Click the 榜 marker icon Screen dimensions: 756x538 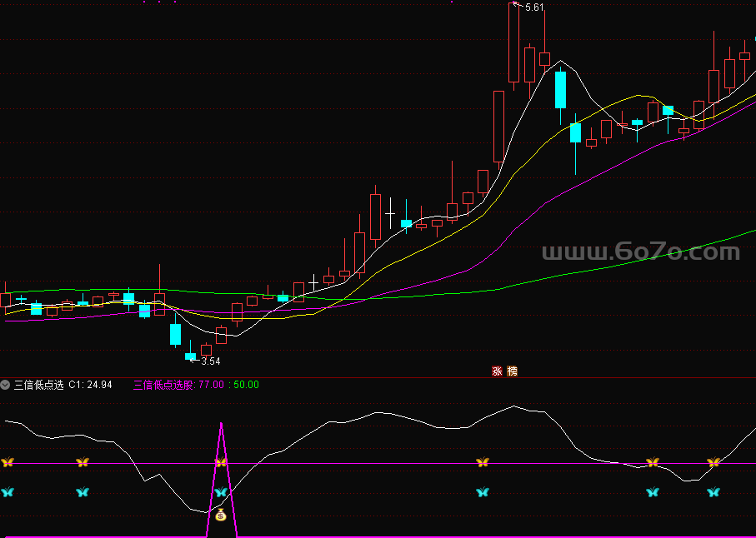click(x=512, y=371)
